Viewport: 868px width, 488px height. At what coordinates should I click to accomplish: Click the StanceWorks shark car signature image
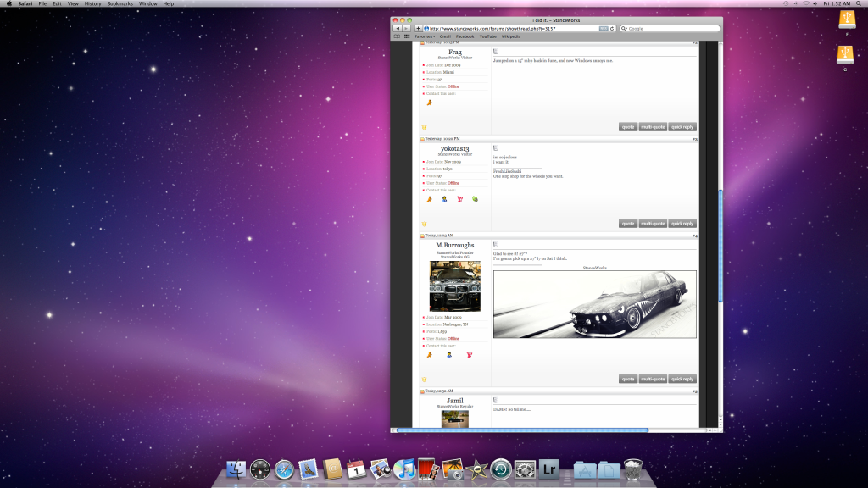point(595,304)
